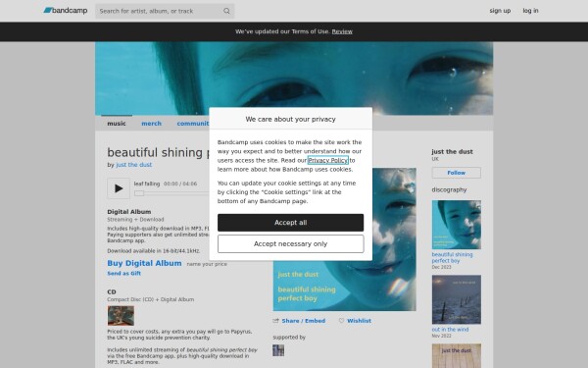Accept all cookies
This screenshot has width=588, height=368.
click(291, 223)
